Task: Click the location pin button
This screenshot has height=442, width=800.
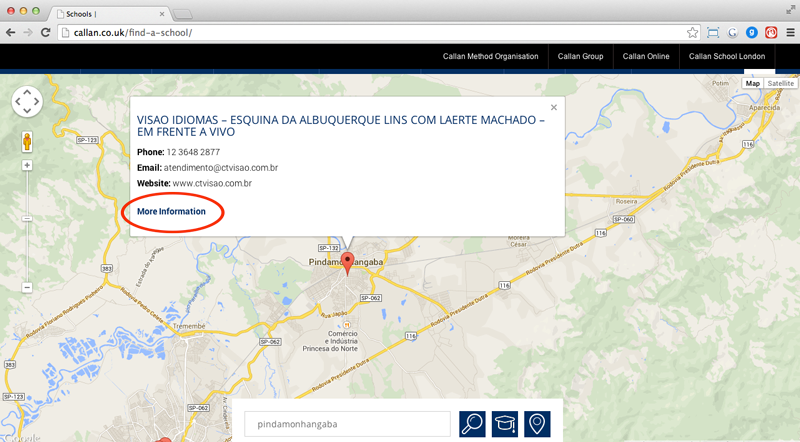Action: pyautogui.click(x=537, y=424)
